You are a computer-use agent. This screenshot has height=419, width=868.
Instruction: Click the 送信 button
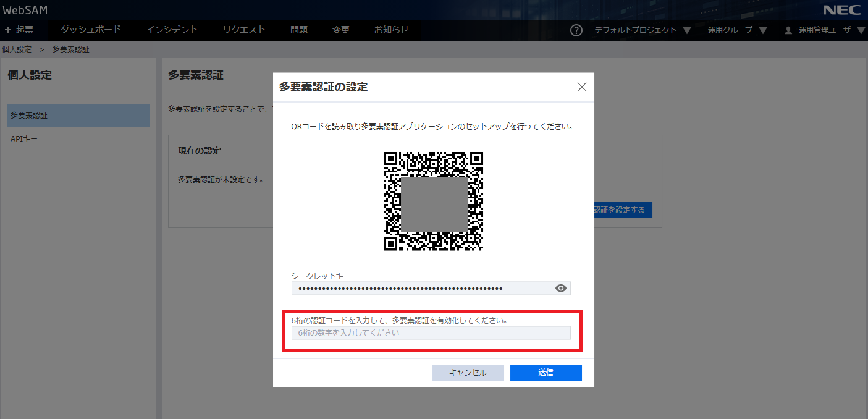[546, 373]
